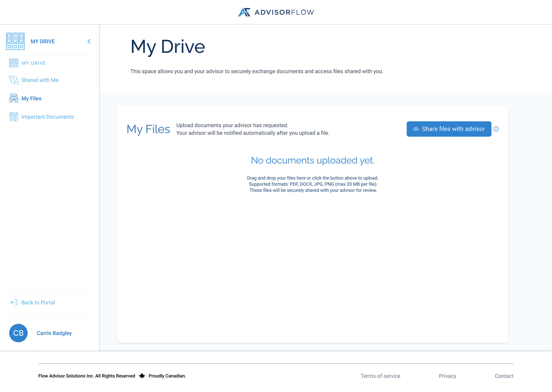552x392 pixels.
Task: Select the MY DRIVE navigation item
Action: (x=33, y=63)
